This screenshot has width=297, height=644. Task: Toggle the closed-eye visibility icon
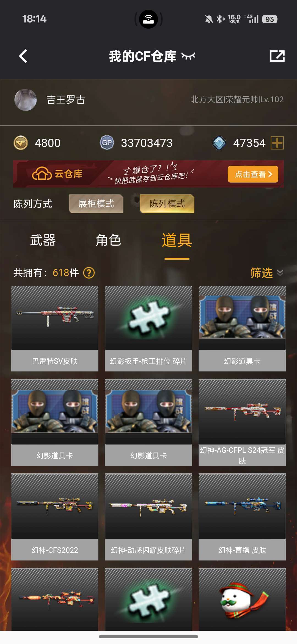click(188, 56)
